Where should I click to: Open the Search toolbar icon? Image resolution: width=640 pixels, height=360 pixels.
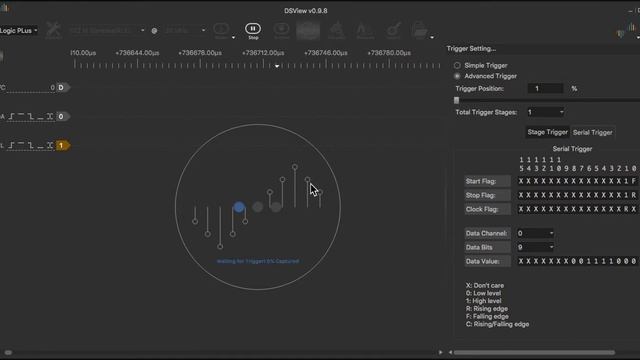393,31
